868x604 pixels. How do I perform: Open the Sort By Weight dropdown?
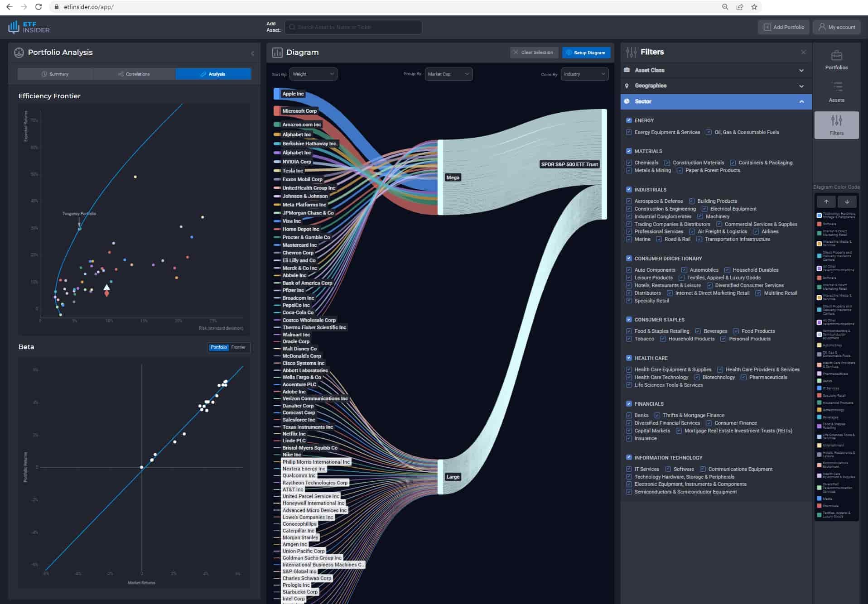(313, 74)
